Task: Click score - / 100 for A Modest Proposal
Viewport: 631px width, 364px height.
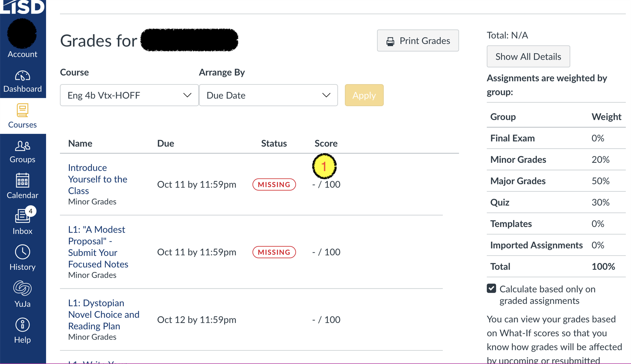Action: pos(326,252)
